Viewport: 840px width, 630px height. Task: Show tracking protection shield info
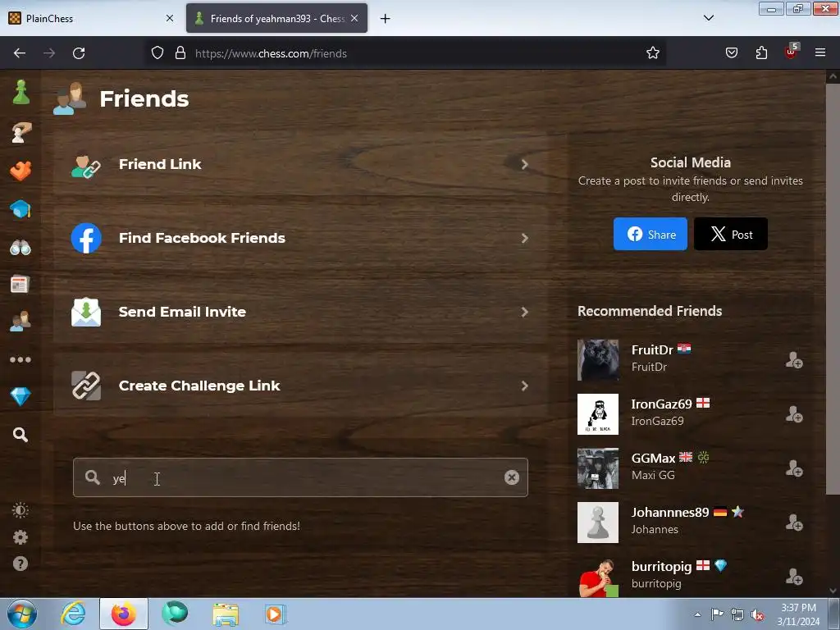pyautogui.click(x=157, y=52)
